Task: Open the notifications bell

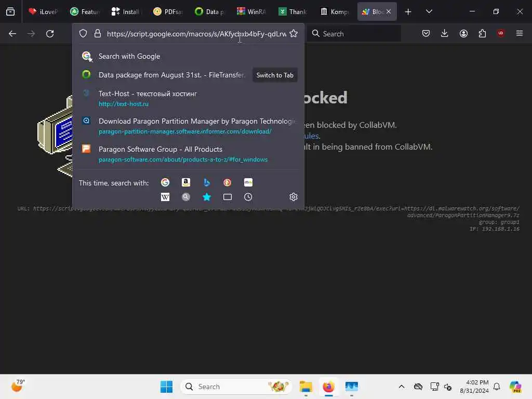Action: coord(497,387)
